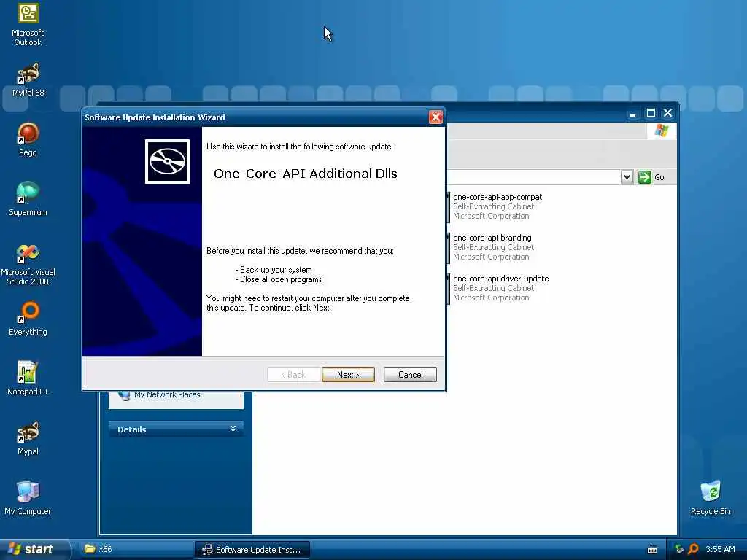Click the keyboard icon on taskbar
Screen dimensions: 747x560
pyautogui.click(x=652, y=550)
